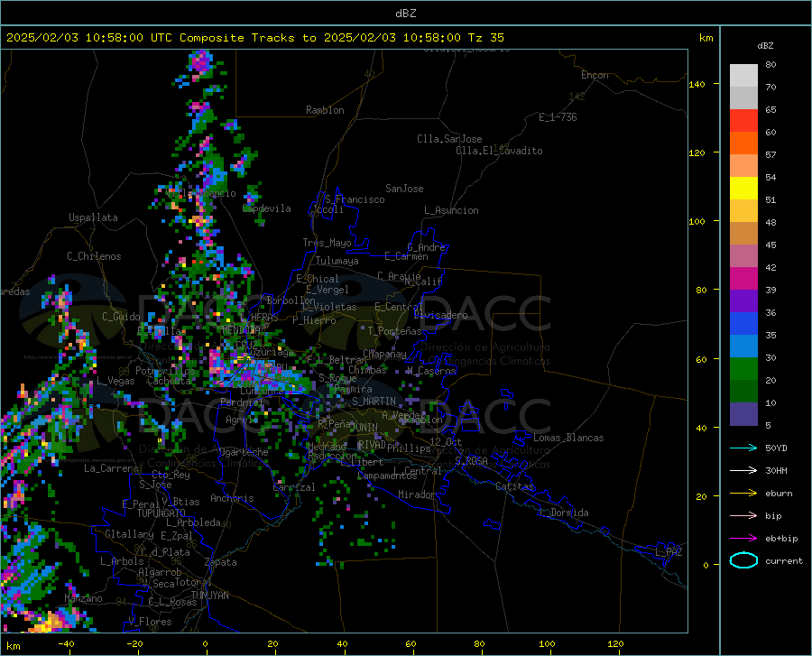Click the 'E_1-736' map label
Image resolution: width=812 pixels, height=656 pixels.
tap(558, 117)
